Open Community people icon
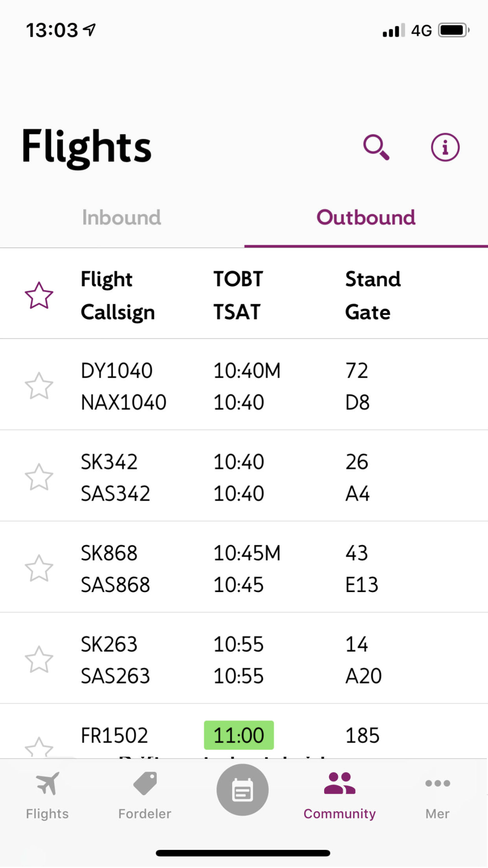Image resolution: width=488 pixels, height=868 pixels. (x=339, y=784)
